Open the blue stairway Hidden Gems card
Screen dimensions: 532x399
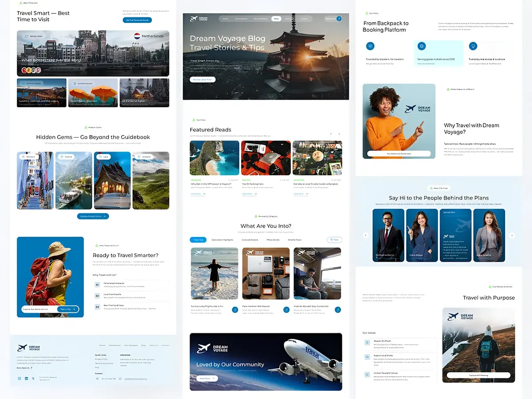pyautogui.click(x=35, y=180)
